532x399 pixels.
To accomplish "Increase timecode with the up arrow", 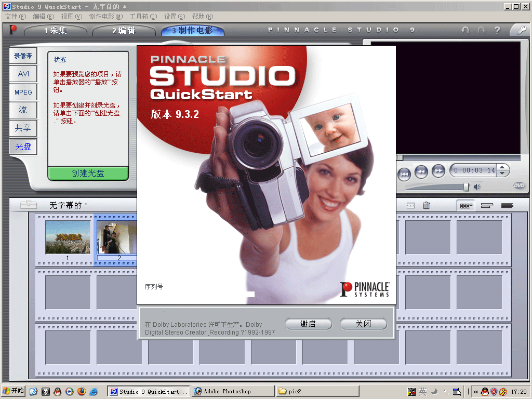I will [x=502, y=167].
